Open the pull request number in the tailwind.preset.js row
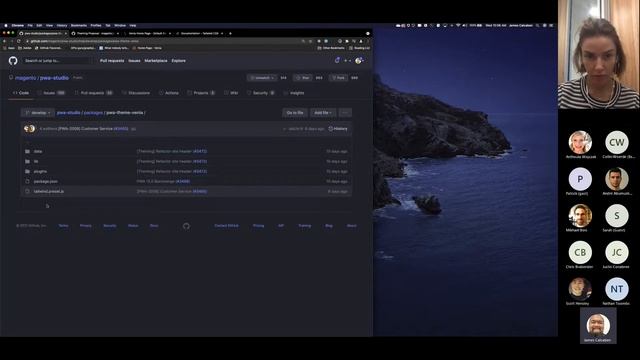The width and height of the screenshot is (640, 360). click(200, 191)
